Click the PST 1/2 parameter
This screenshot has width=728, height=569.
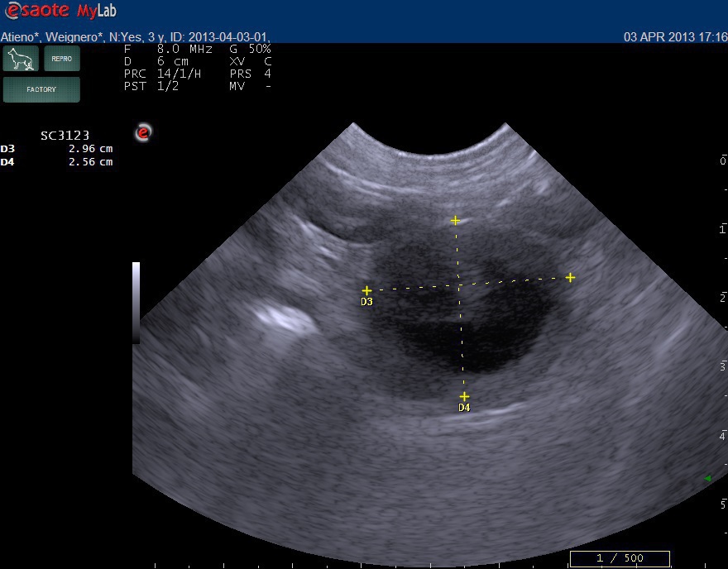click(x=151, y=86)
